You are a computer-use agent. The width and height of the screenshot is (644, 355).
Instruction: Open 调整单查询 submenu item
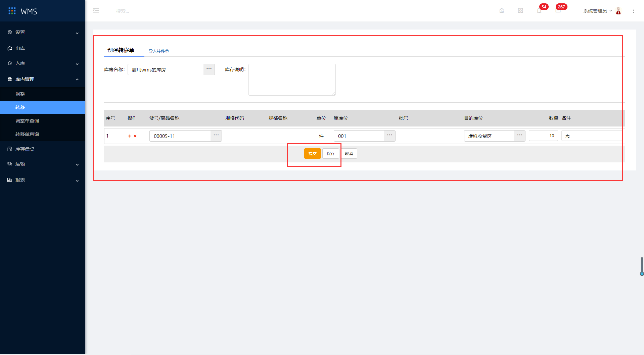point(43,121)
